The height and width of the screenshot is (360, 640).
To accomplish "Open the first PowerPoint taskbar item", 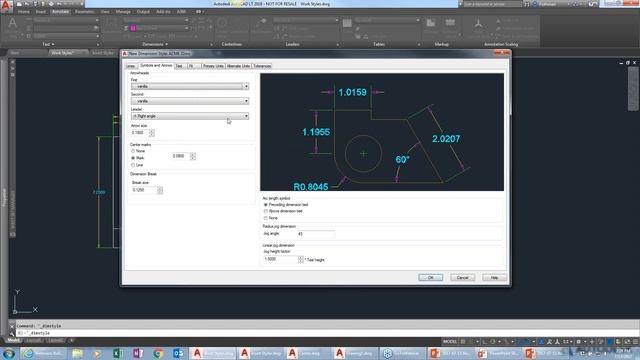I will coord(449,353).
